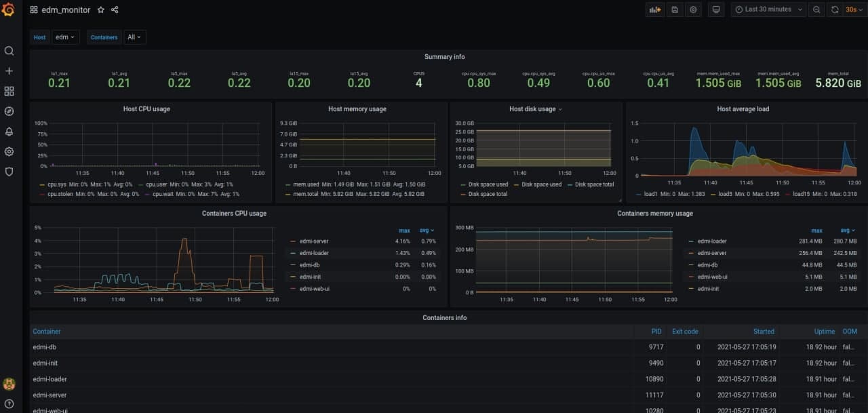Share the dashboard using share icon
The height and width of the screenshot is (413, 868).
[115, 10]
